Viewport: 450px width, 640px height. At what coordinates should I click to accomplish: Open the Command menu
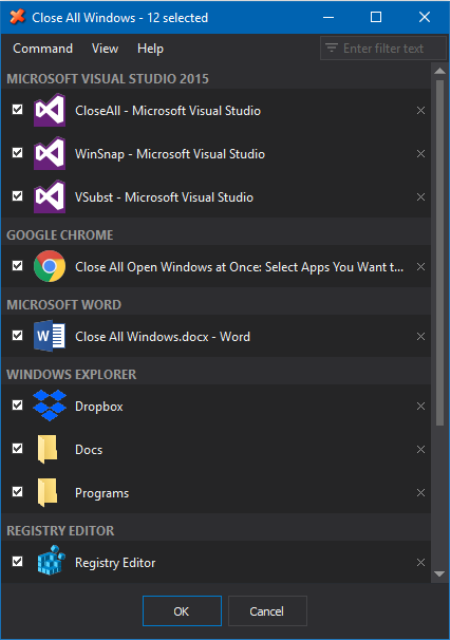pos(43,48)
